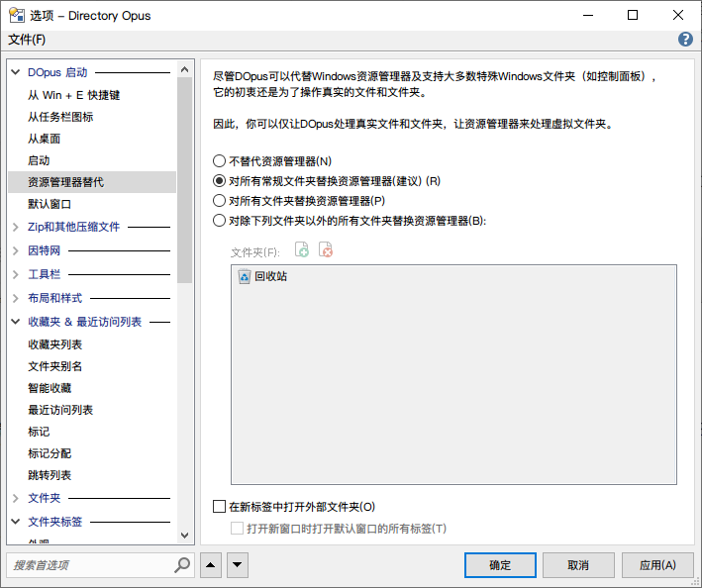Click the remove folder icon
This screenshot has height=588, width=702.
(x=326, y=249)
